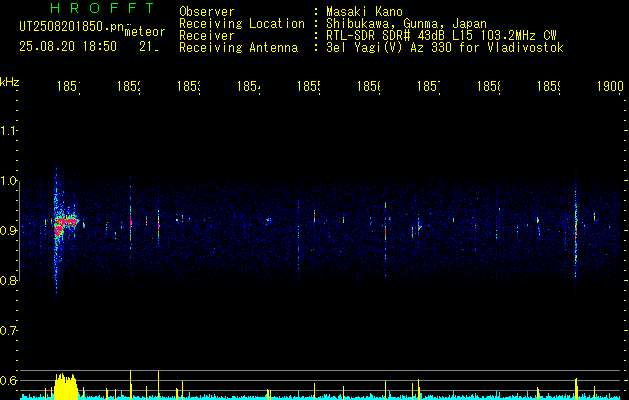629x400 pixels.
Task: Click the yellow 'meteor' label
Action: (x=145, y=32)
